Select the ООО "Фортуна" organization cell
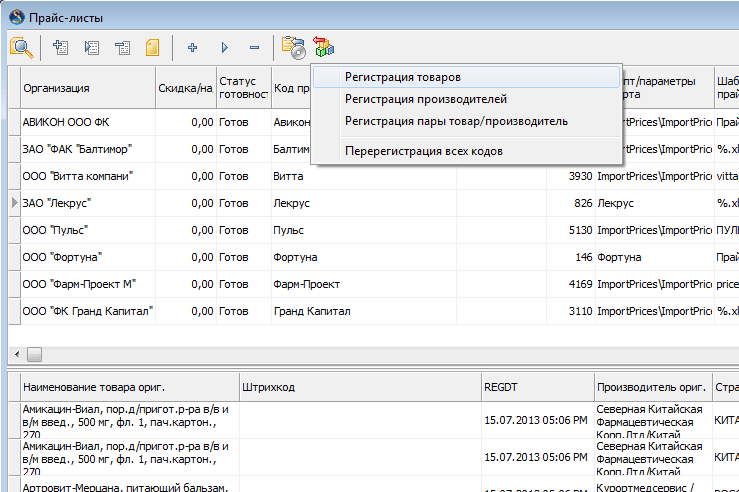 point(88,257)
